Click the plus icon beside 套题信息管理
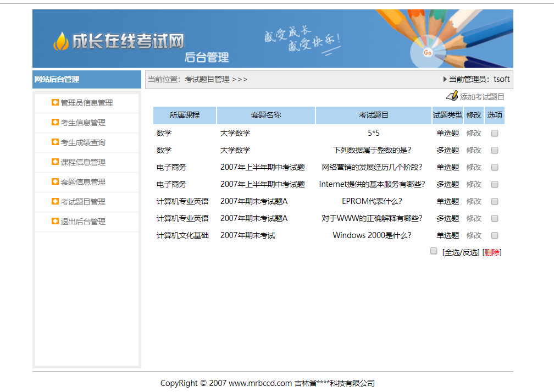The height and width of the screenshot is (392, 554). (x=55, y=181)
